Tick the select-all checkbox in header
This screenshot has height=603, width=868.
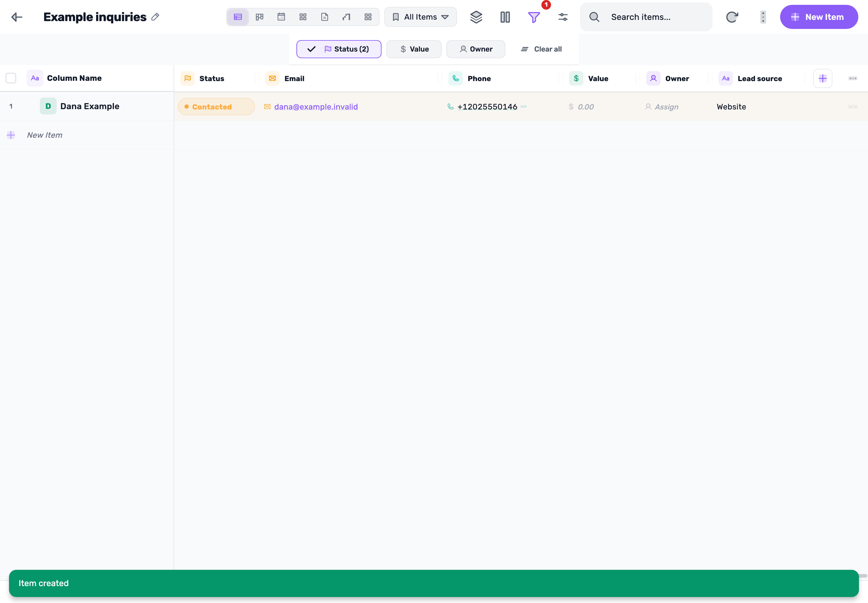[11, 78]
